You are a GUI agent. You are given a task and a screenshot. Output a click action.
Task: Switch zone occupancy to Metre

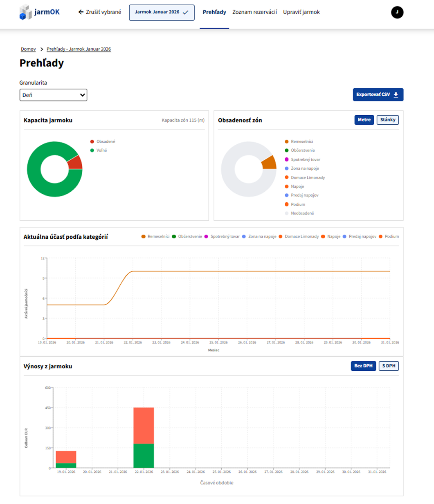pyautogui.click(x=364, y=120)
